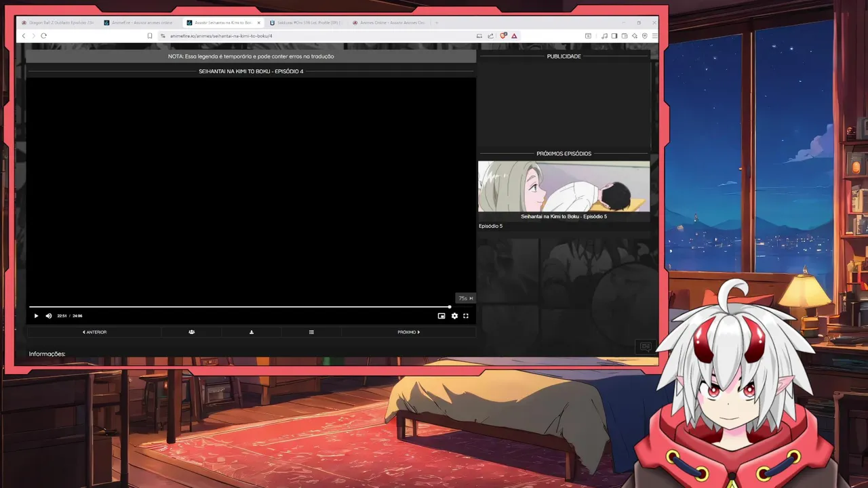868x488 pixels.
Task: Click the Episódio 5 caption text
Action: click(x=490, y=226)
